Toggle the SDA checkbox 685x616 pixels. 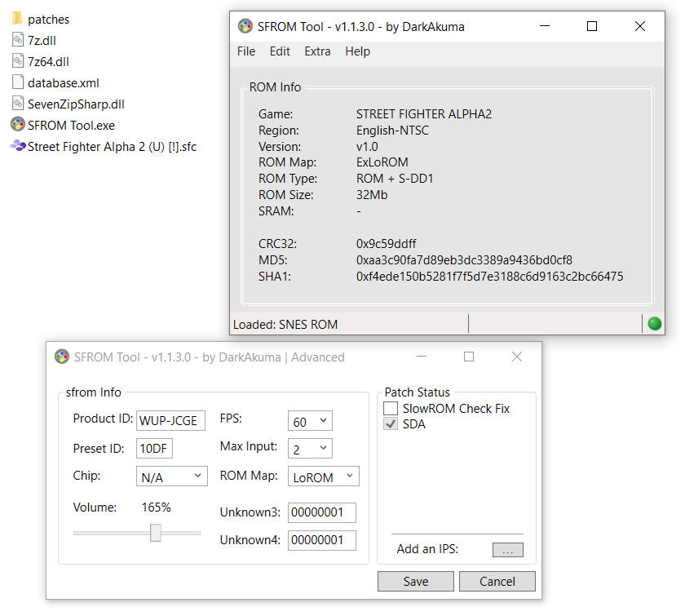pos(391,423)
